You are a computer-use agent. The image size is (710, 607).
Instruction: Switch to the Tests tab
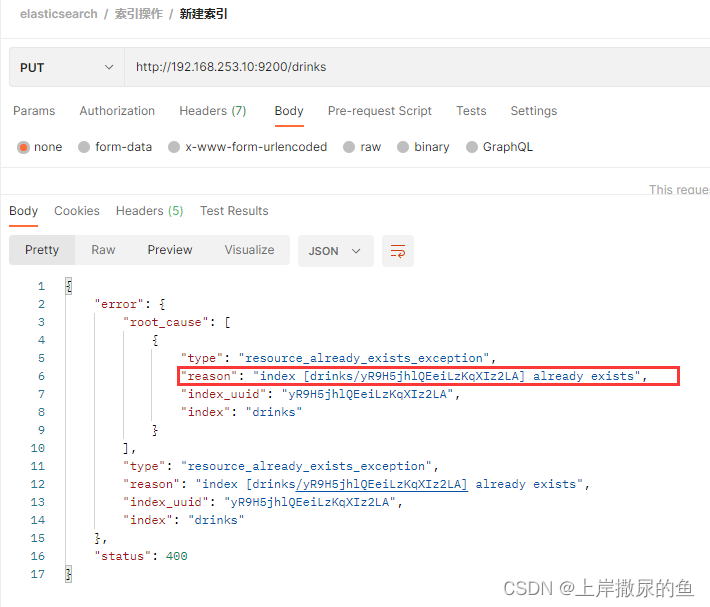pyautogui.click(x=471, y=111)
